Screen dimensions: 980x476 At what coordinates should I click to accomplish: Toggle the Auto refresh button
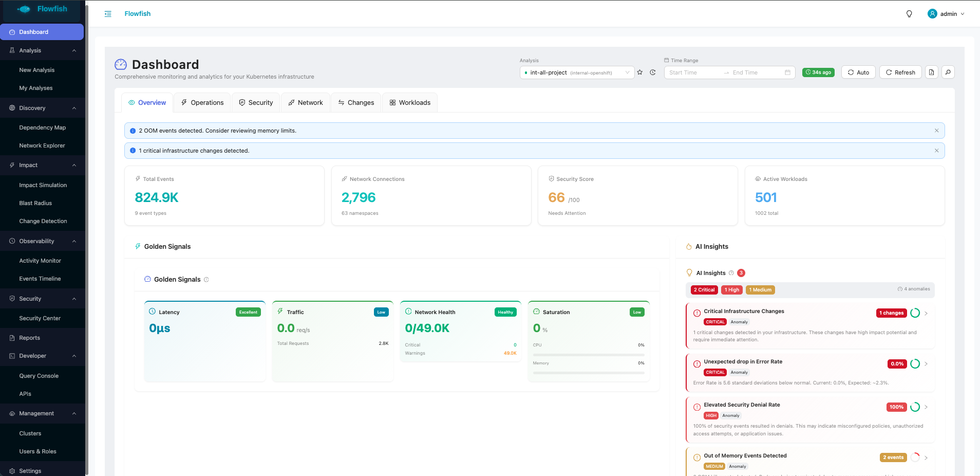click(x=858, y=72)
